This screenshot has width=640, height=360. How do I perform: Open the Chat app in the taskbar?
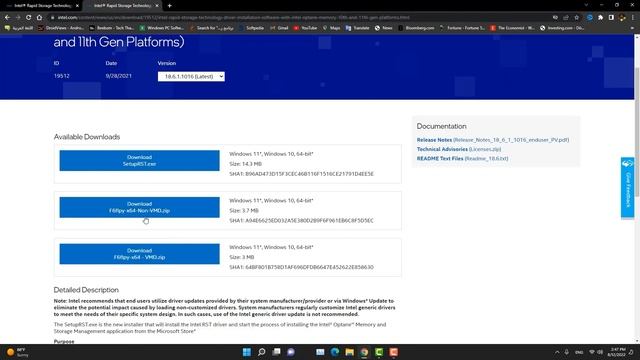click(x=291, y=352)
